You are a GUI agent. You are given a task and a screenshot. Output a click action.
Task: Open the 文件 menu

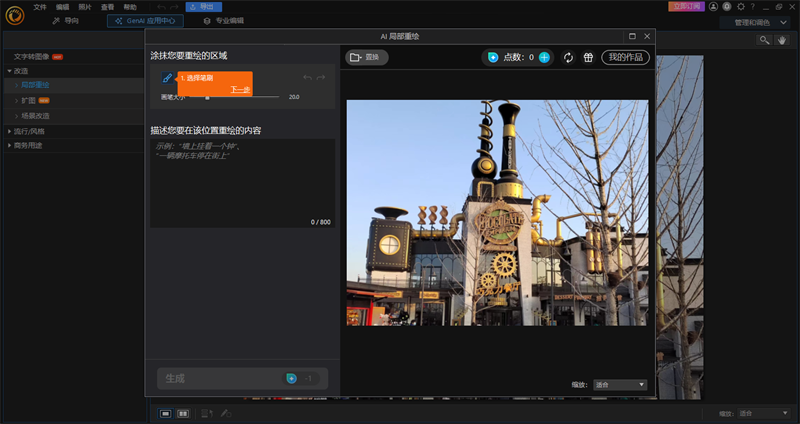[x=40, y=7]
